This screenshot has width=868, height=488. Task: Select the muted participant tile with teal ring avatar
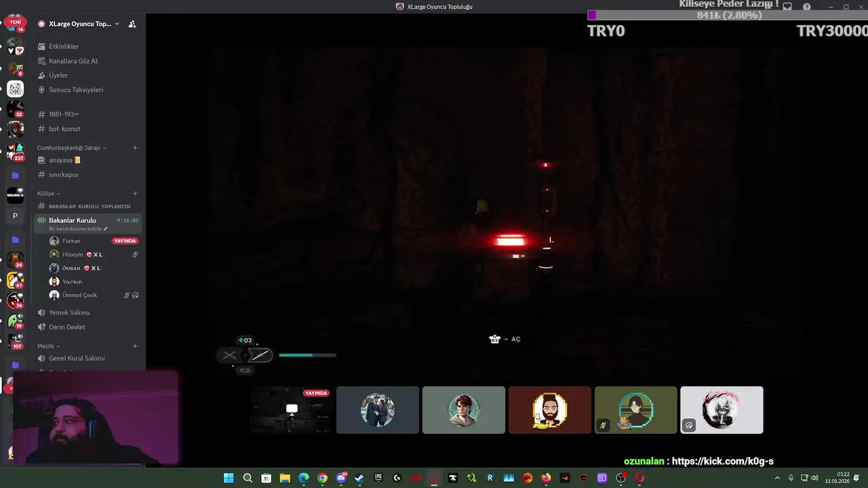coord(636,409)
